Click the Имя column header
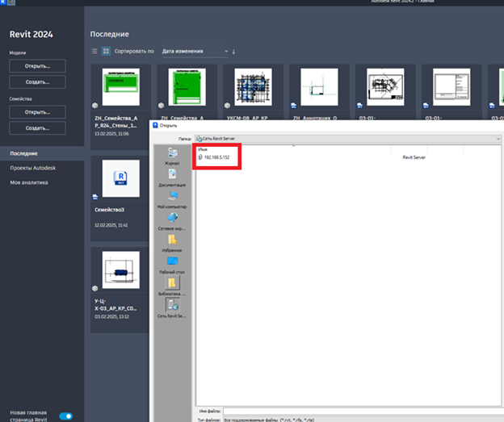 point(203,149)
